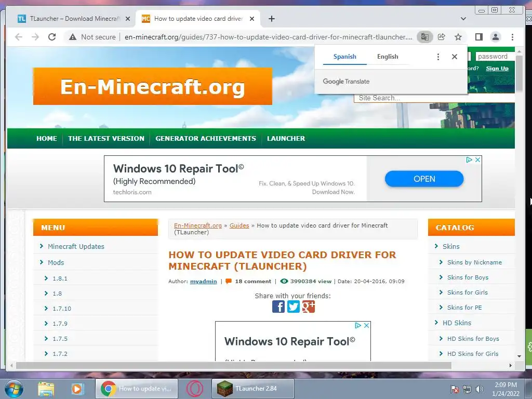Click the Site Search field
This screenshot has width=532, height=399.
[434, 98]
